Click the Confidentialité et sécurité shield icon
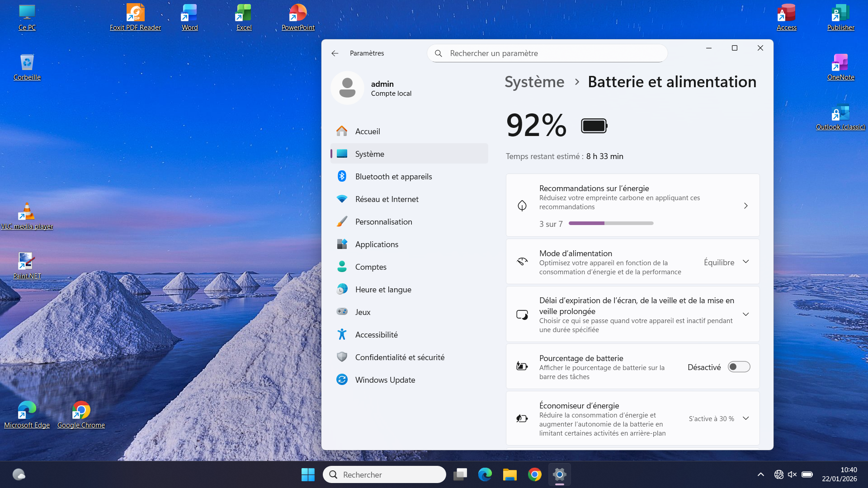Viewport: 868px width, 488px height. point(342,357)
